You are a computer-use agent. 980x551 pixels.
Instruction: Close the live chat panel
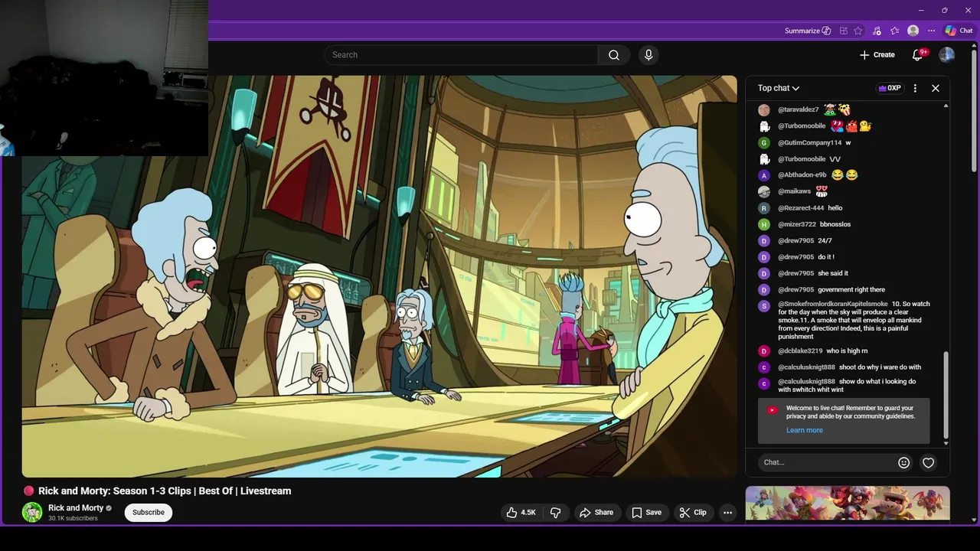click(x=936, y=88)
